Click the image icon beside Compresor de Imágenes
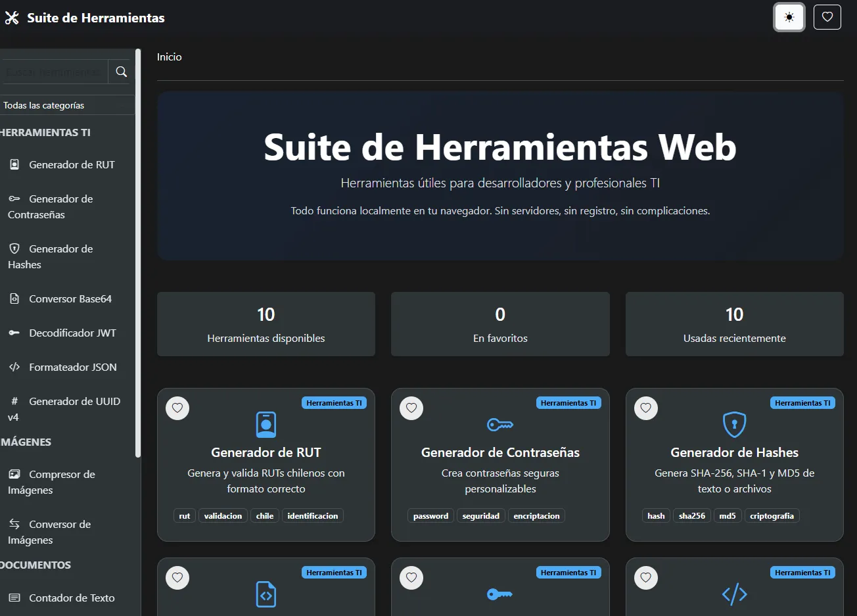Image resolution: width=857 pixels, height=616 pixels. 14,474
